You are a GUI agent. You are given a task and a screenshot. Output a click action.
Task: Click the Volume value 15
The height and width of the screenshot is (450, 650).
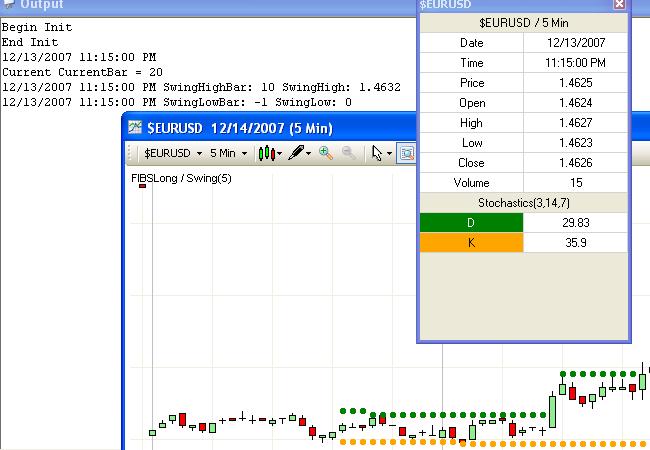(x=575, y=183)
